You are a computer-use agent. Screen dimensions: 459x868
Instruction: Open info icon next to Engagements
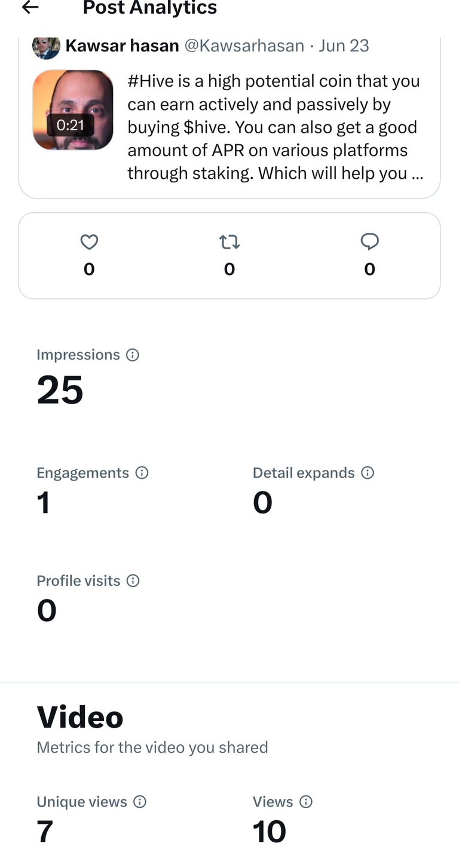[x=142, y=473]
